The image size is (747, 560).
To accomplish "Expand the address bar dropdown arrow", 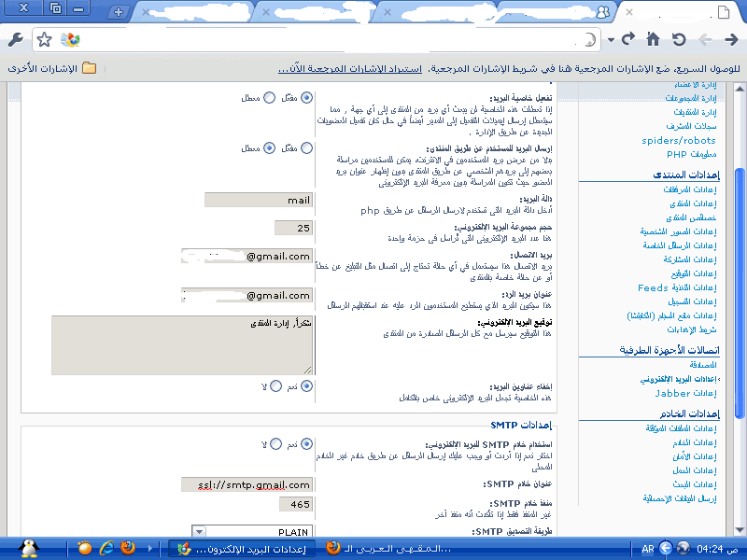I will (610, 40).
